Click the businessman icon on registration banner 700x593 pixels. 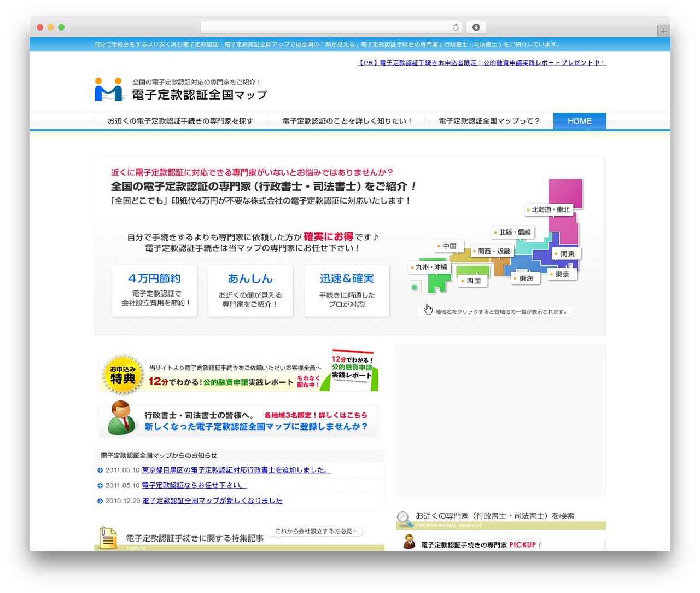pyautogui.click(x=121, y=418)
